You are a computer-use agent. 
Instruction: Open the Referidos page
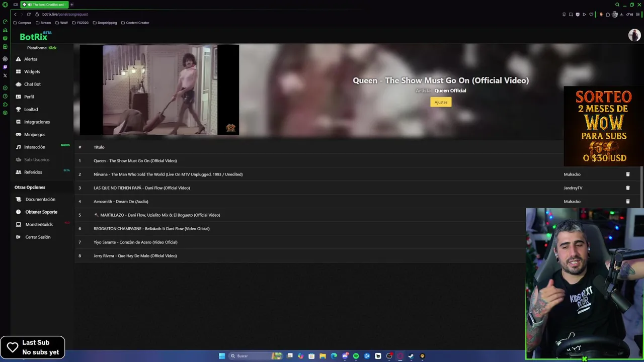pyautogui.click(x=33, y=172)
